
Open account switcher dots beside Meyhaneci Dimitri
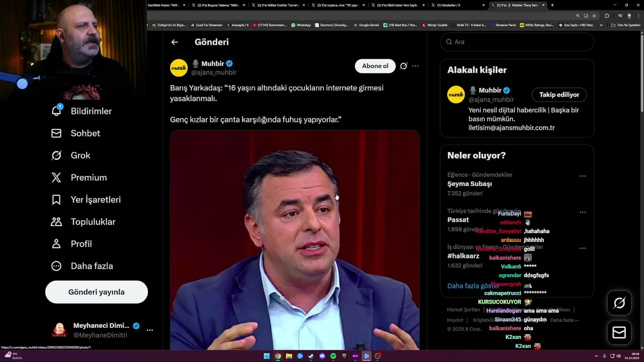point(149,330)
